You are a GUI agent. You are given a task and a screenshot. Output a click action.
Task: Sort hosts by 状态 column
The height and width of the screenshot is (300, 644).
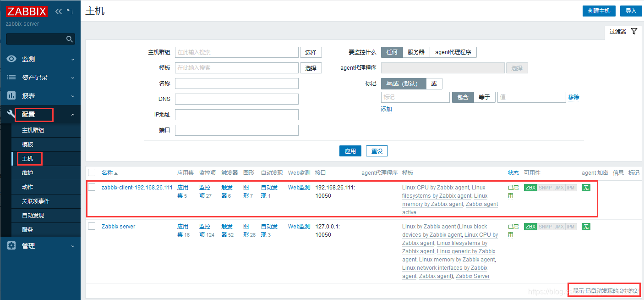point(513,173)
